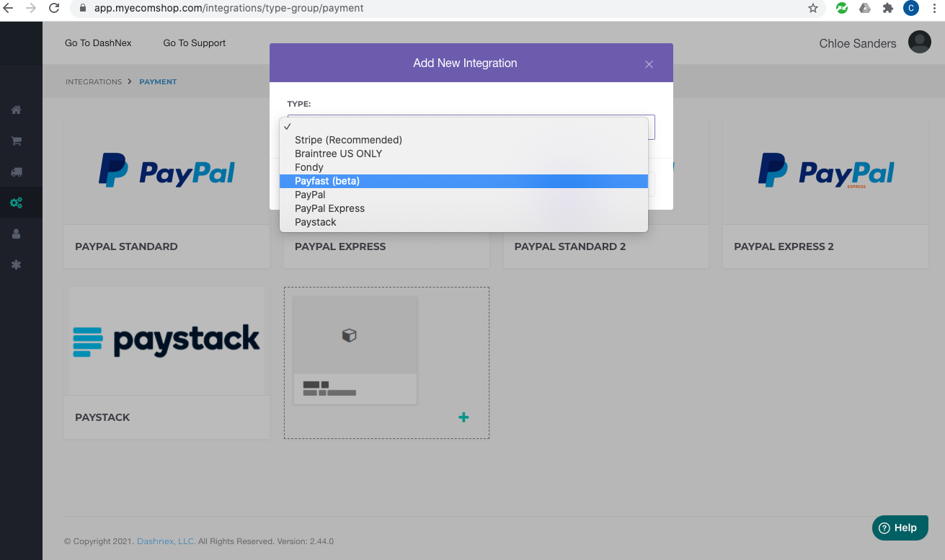945x560 pixels.
Task: Click the Chloe Sanders avatar
Action: 920,42
